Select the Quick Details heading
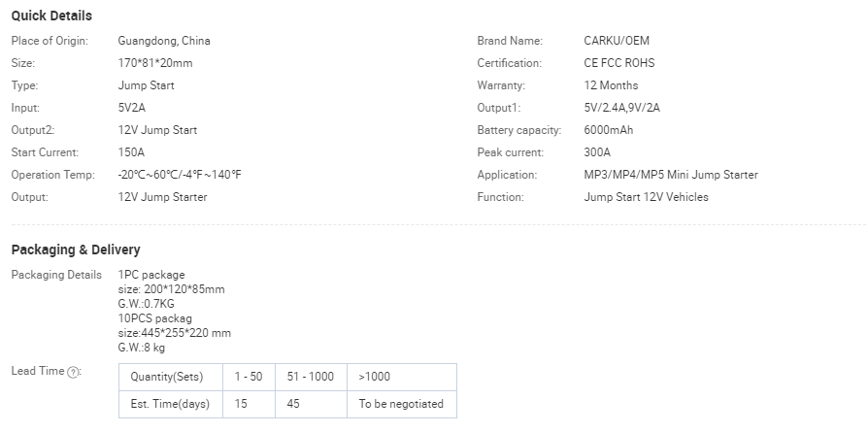Viewport: 868px width, 433px height. 51,16
